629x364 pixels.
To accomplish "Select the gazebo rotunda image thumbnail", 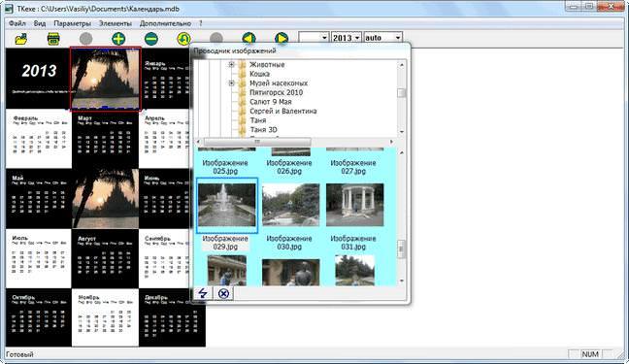I will [354, 205].
